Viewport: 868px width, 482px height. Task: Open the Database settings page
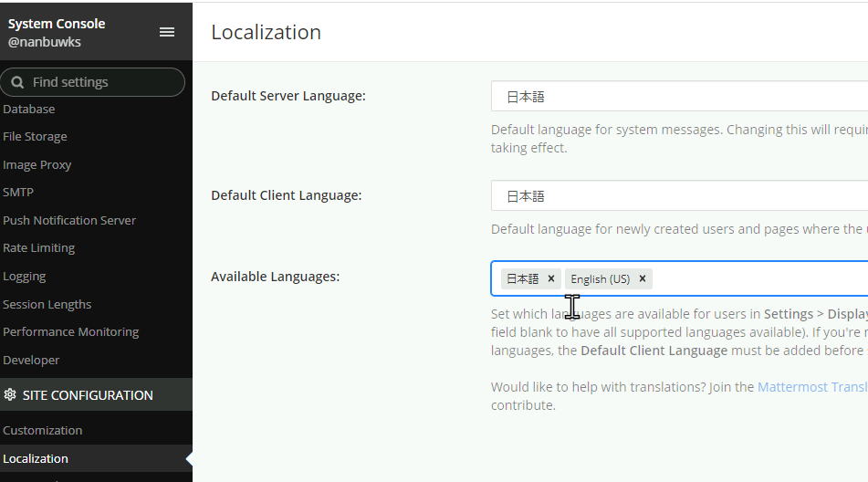click(29, 109)
